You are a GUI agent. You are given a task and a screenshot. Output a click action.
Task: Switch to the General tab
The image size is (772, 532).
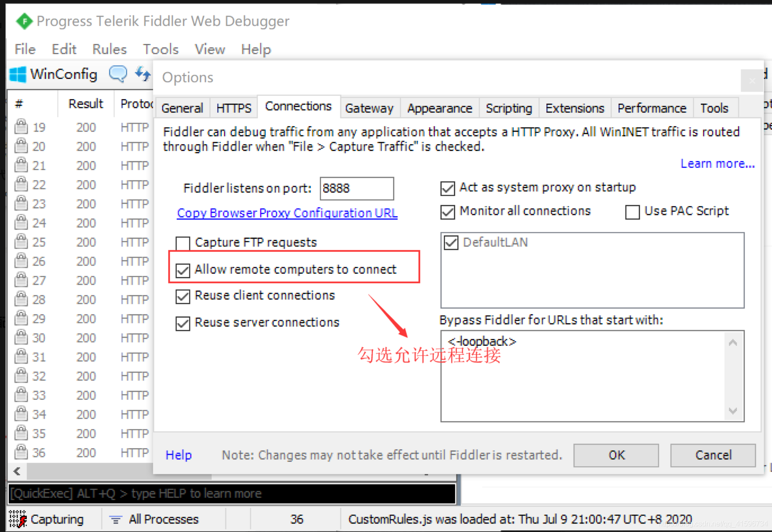[182, 108]
